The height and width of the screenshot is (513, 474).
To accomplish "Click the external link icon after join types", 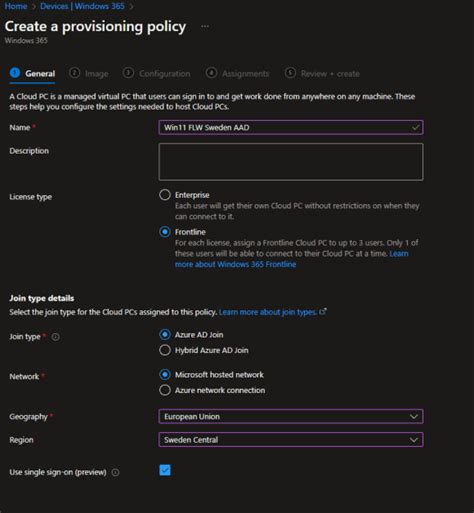I will click(323, 312).
